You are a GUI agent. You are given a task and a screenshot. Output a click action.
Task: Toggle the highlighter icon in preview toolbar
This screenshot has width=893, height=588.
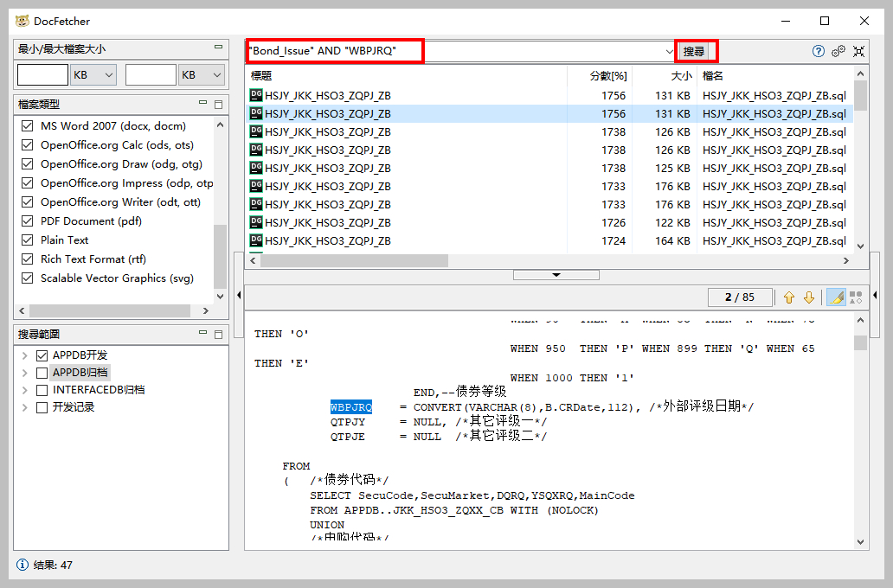tap(834, 297)
